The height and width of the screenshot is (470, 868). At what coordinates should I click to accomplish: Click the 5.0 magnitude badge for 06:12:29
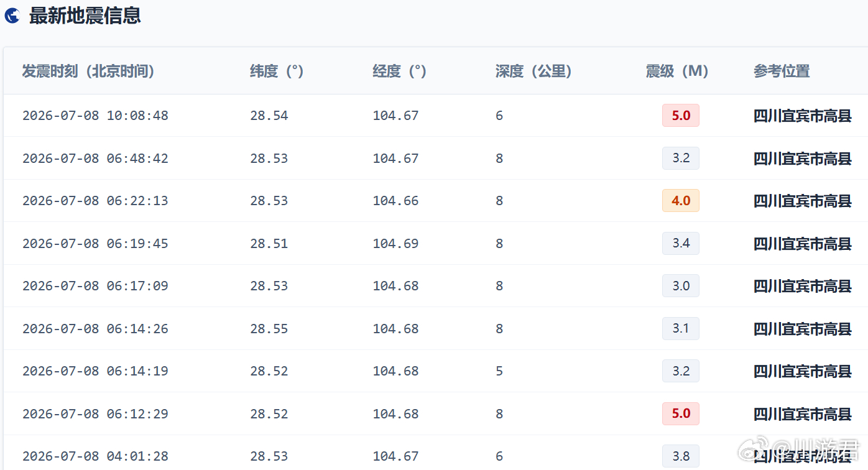point(681,414)
